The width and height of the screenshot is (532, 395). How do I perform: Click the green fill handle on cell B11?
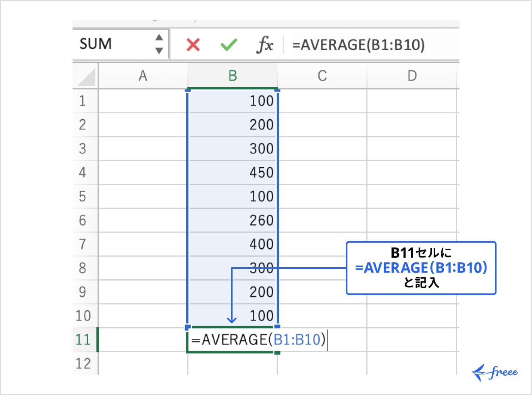[276, 352]
